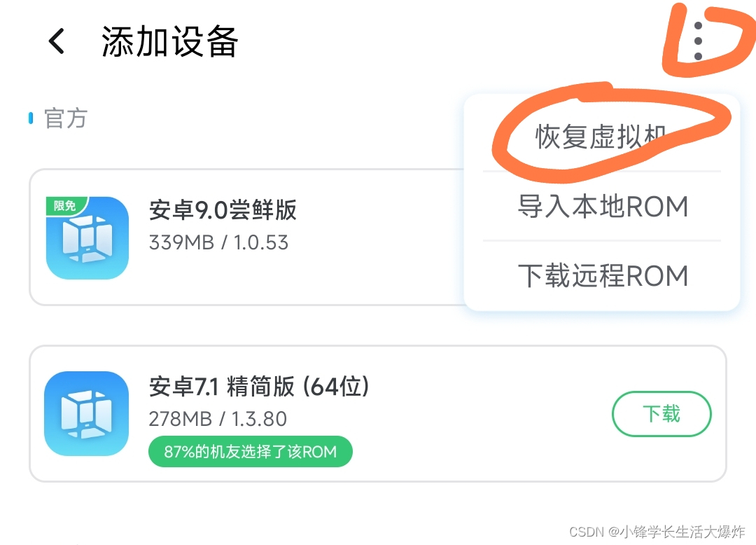Open the 安卓9.0尝鲜版 ROM card
The height and width of the screenshot is (545, 756).
click(280, 238)
